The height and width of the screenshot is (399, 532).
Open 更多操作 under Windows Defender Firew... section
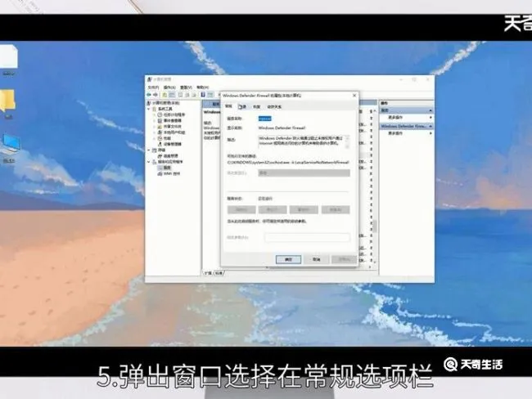coord(395,133)
